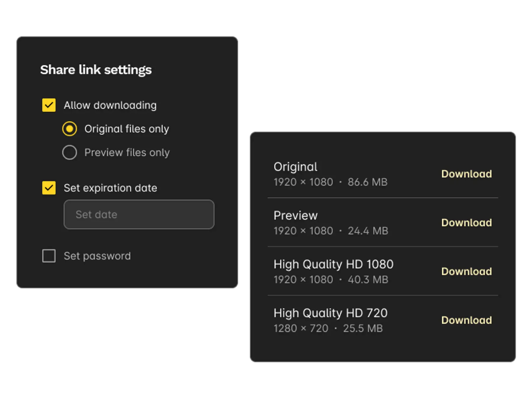This screenshot has height=399, width=532.
Task: Click the Preview files only label
Action: pos(127,153)
